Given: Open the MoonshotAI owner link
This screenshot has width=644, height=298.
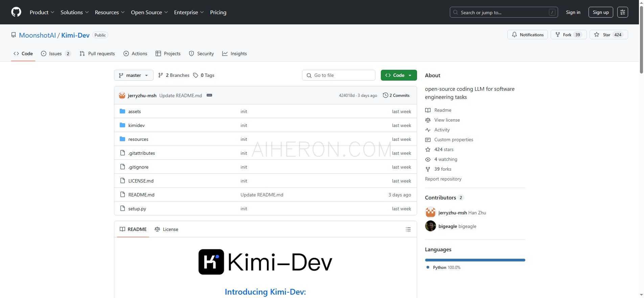Looking at the screenshot, I should [x=38, y=35].
